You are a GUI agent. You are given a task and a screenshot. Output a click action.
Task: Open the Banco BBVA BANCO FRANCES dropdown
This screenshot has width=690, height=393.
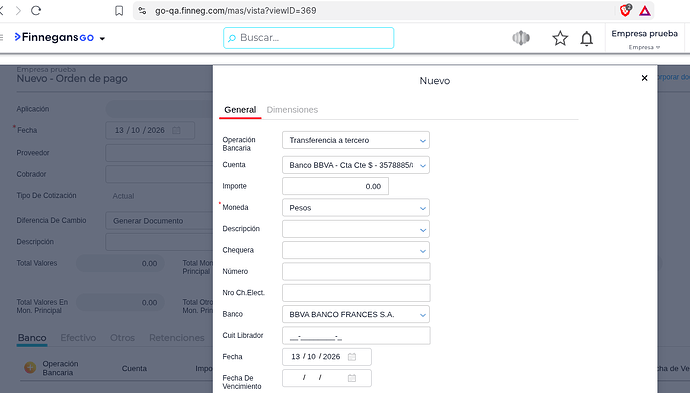(x=356, y=314)
